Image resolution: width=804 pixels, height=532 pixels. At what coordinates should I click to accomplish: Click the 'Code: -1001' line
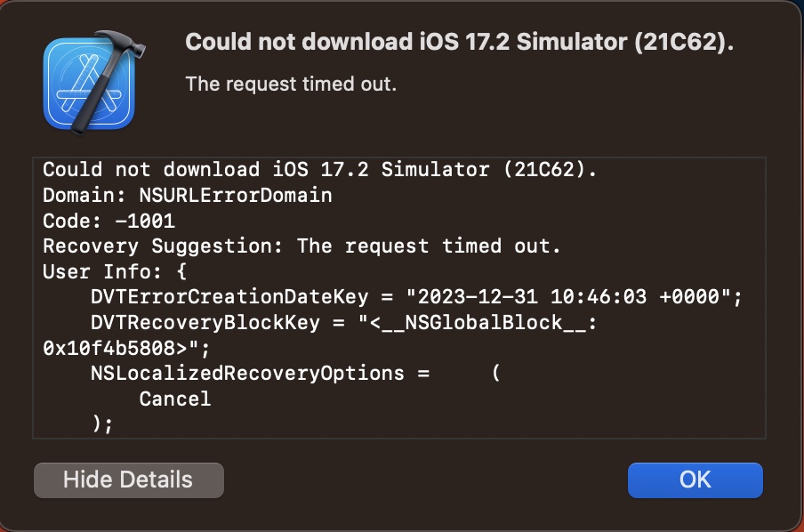click(x=109, y=221)
